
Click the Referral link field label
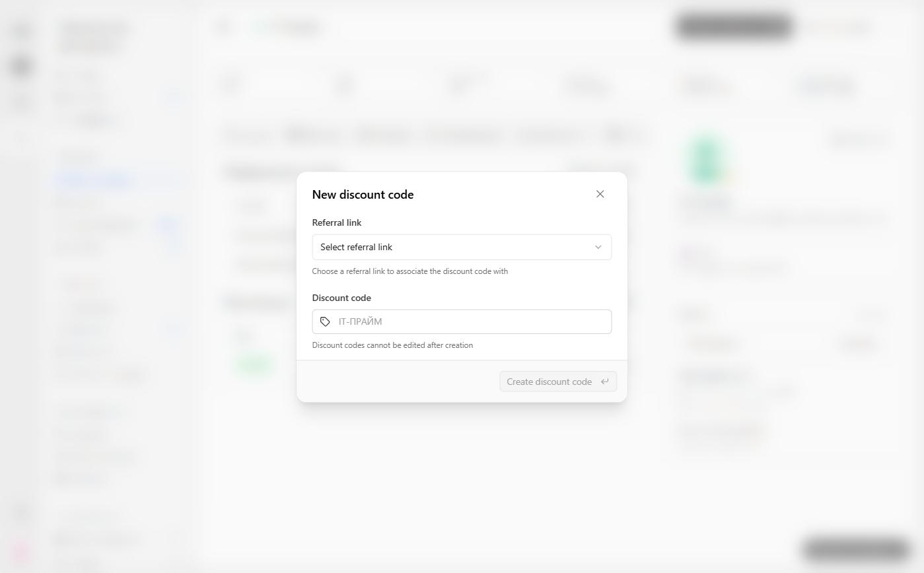coord(337,222)
